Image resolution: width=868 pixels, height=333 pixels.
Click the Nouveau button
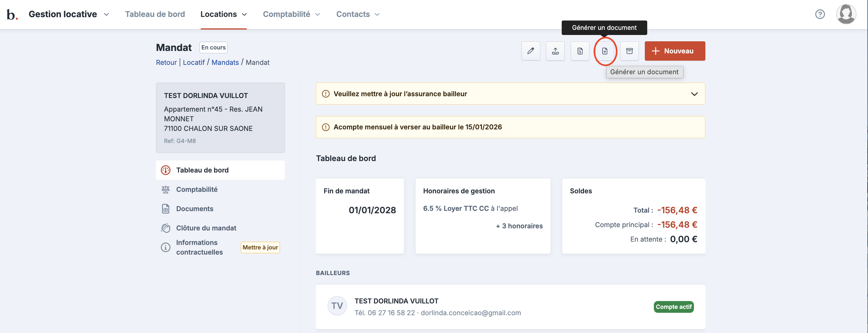pos(674,51)
